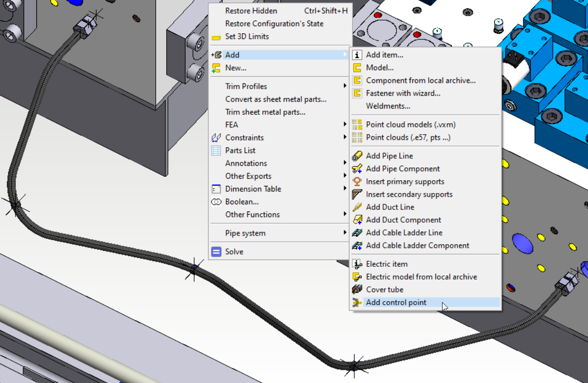Screen dimensions: 588x383
Task: Click the Add Pipe Component icon
Action: click(x=357, y=168)
